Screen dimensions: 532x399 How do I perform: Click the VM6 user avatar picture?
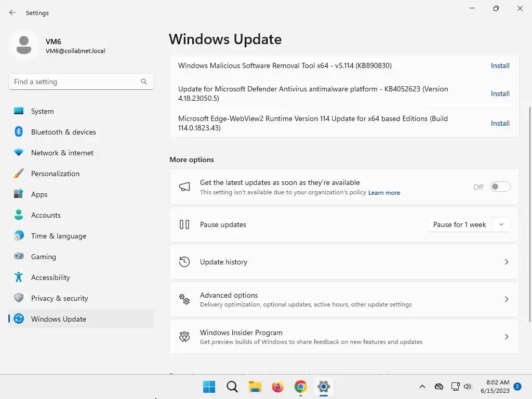point(24,45)
